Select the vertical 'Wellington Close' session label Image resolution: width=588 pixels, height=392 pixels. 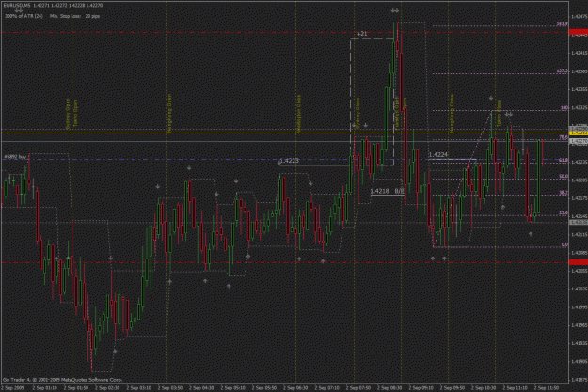(x=299, y=113)
